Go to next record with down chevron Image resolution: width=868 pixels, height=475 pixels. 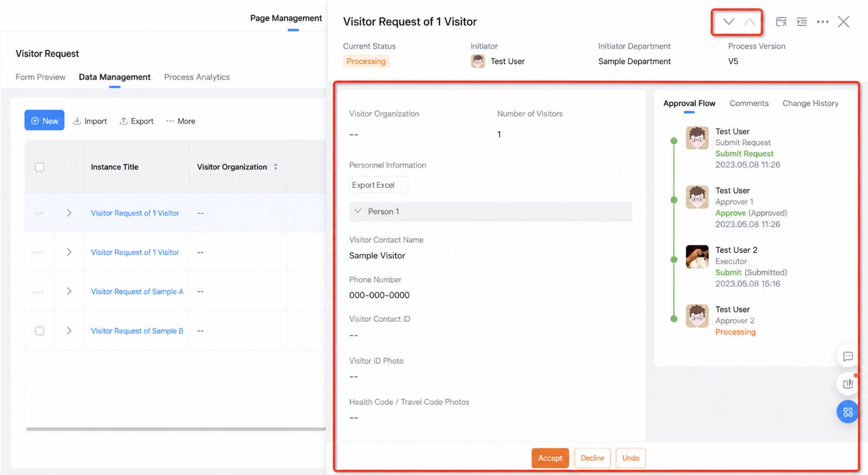coord(728,22)
